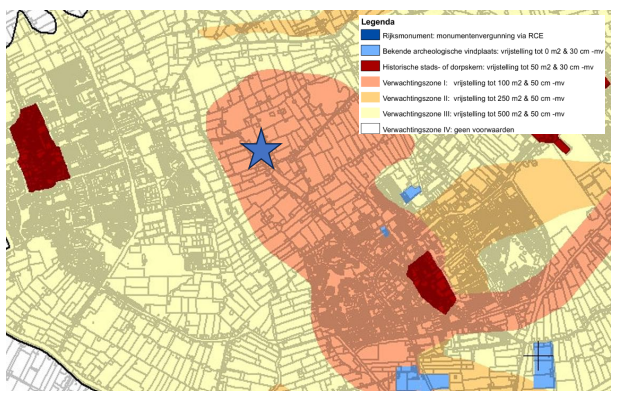Click the white Verwachtingszone IV swatch

(370, 128)
